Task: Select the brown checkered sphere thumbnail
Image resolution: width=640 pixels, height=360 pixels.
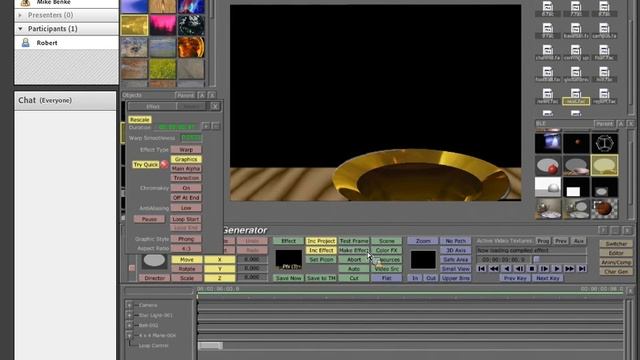Action: tap(604, 209)
